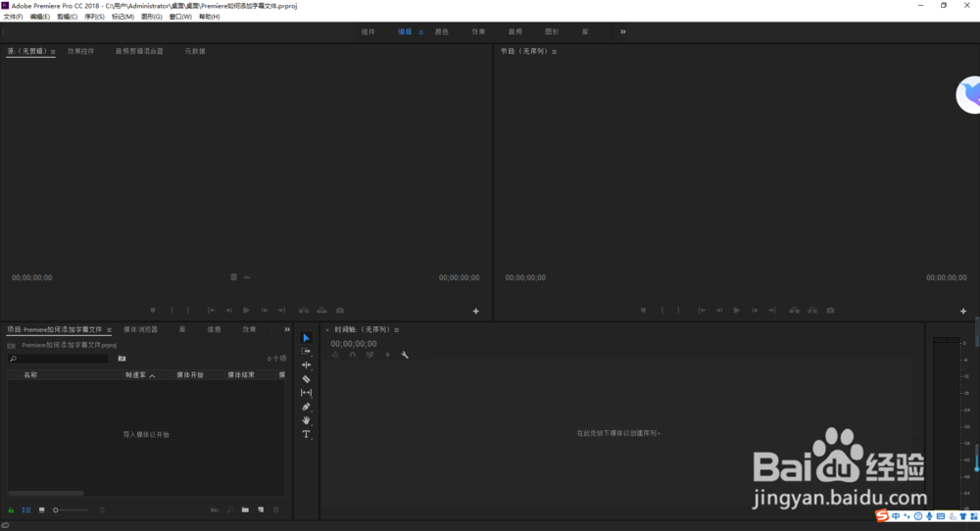
Task: Select the Pen tool
Action: pyautogui.click(x=306, y=407)
